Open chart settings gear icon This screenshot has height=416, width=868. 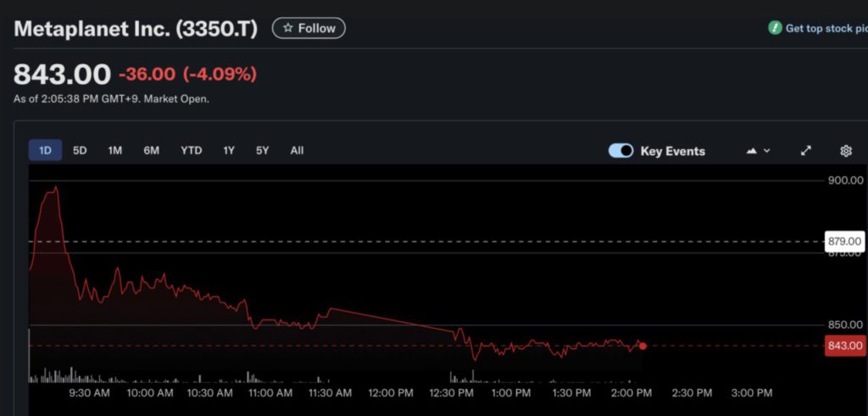point(845,151)
